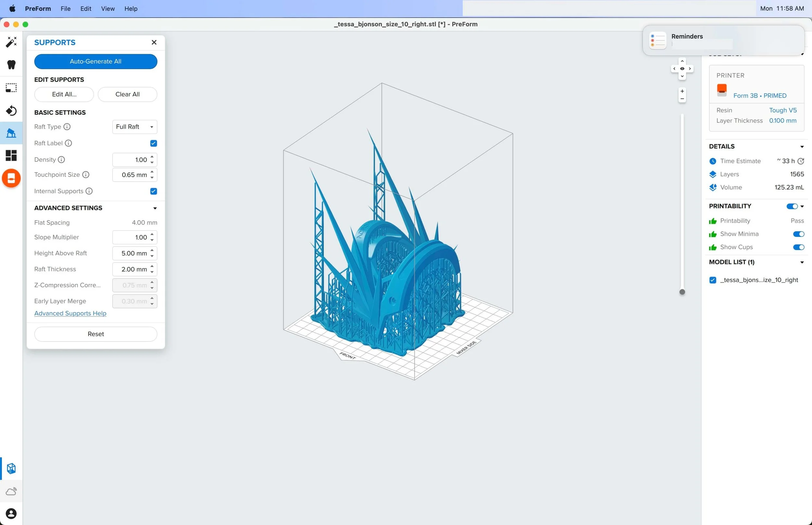
Task: Click the Auto-Generate All button
Action: (x=95, y=61)
